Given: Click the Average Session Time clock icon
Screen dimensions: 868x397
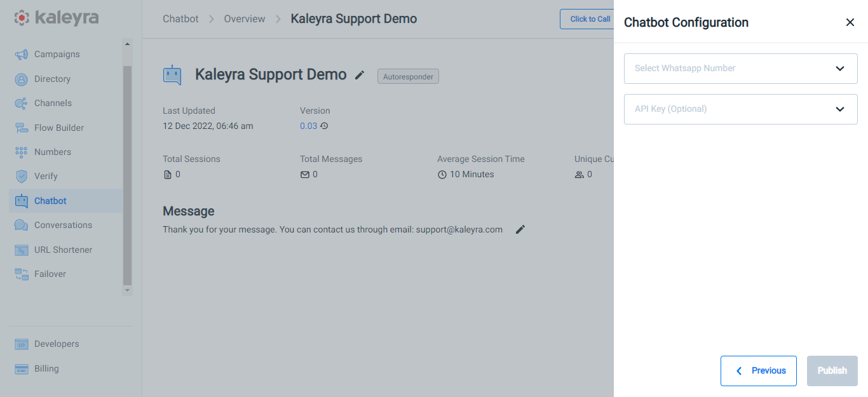Looking at the screenshot, I should tap(442, 175).
